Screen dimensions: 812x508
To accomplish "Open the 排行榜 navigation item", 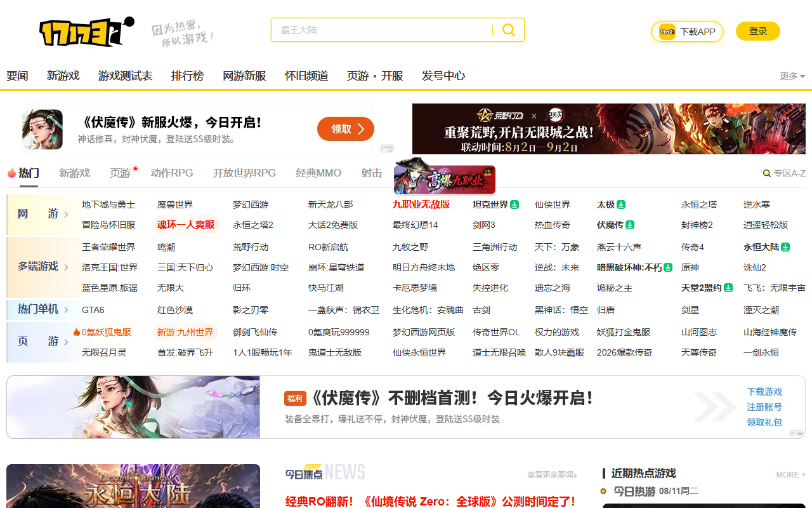I will pyautogui.click(x=188, y=76).
